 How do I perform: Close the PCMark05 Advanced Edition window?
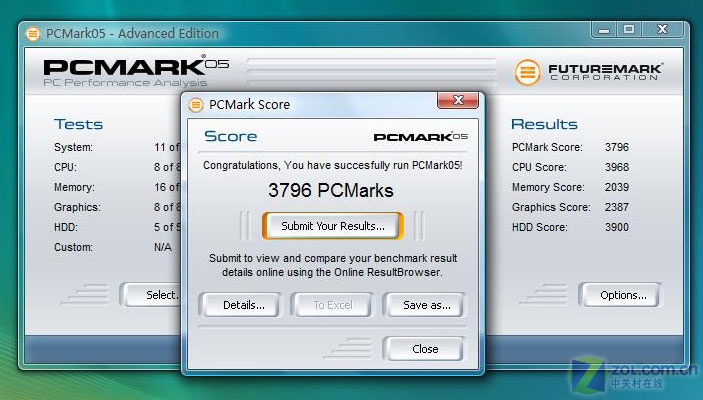[663, 30]
